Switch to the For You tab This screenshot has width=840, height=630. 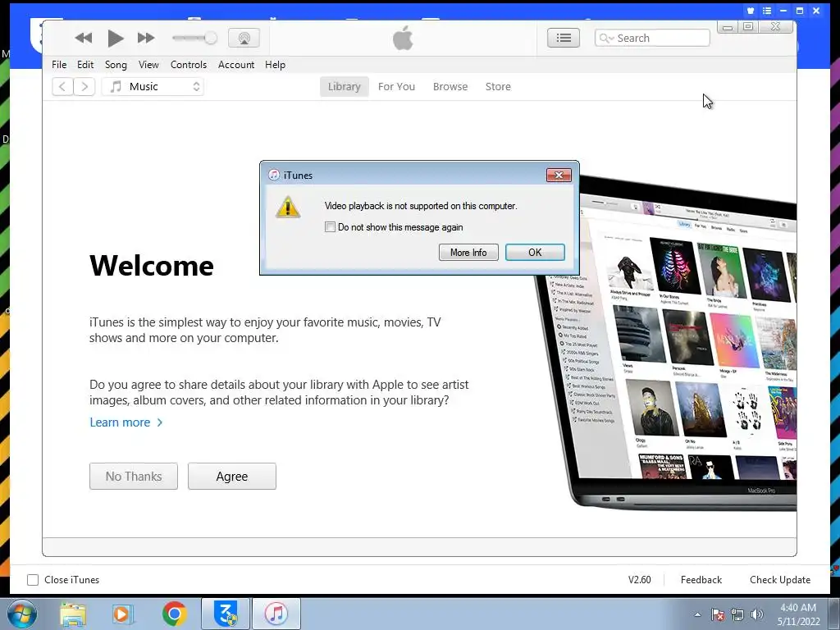(396, 87)
